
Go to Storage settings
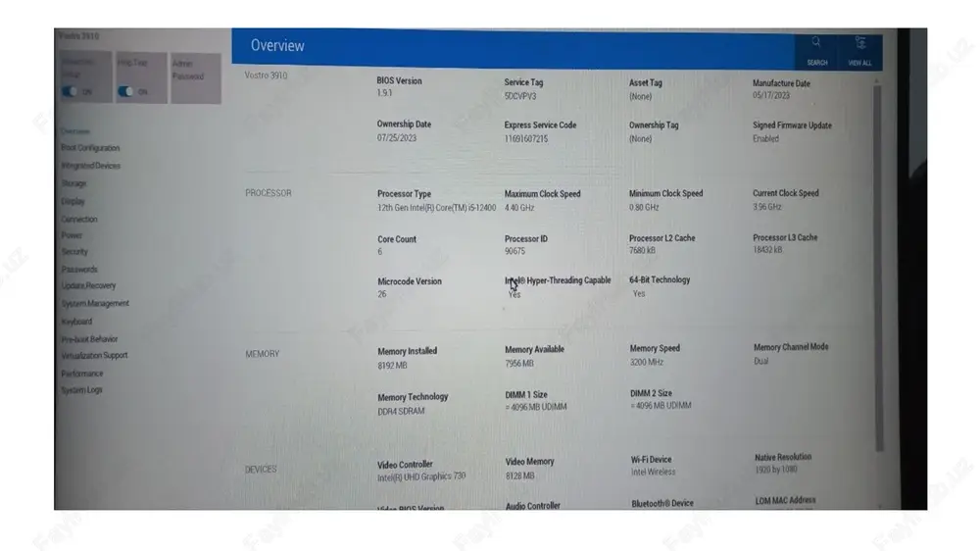click(73, 184)
